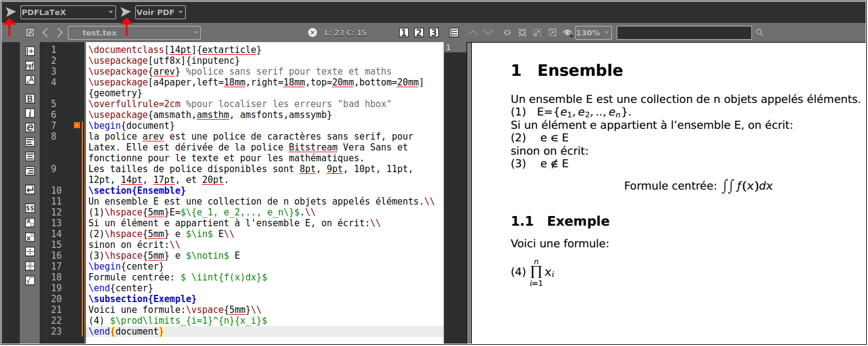
Task: Click the PDF search text field
Action: pos(685,32)
